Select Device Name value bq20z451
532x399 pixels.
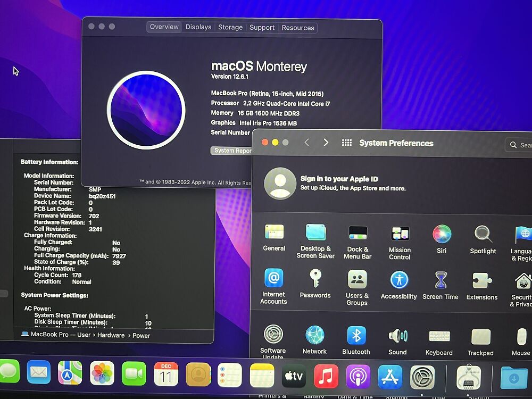click(102, 196)
